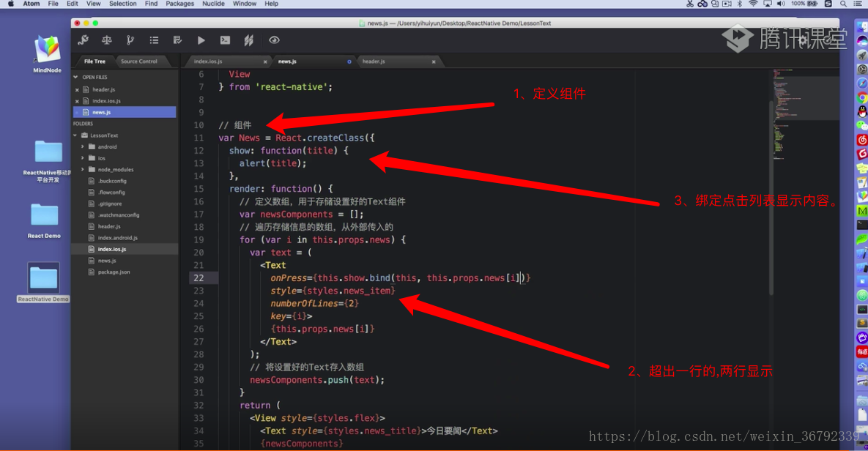The image size is (868, 451).
Task: Open the Selection menu
Action: click(x=123, y=4)
